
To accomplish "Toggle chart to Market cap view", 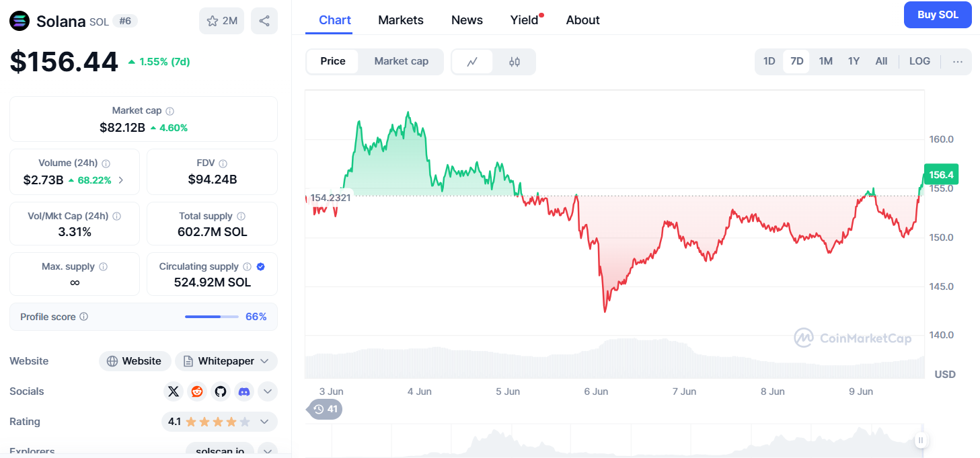I will tap(401, 61).
